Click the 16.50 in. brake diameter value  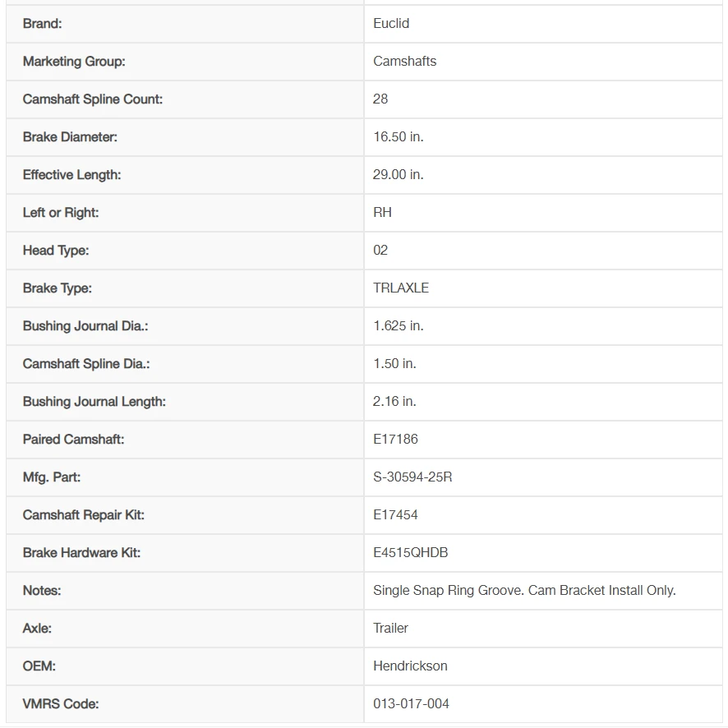click(x=398, y=137)
